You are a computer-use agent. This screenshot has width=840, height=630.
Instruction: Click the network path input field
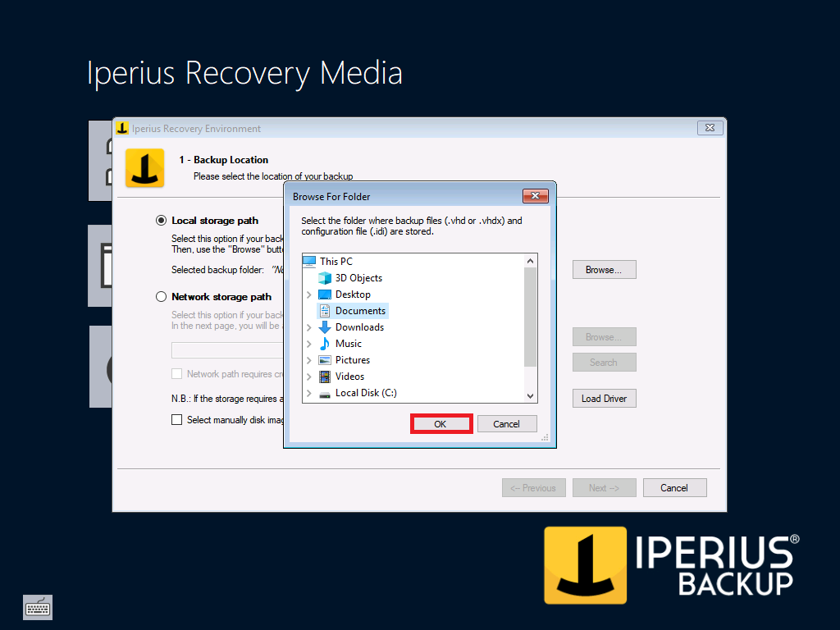[x=227, y=350]
